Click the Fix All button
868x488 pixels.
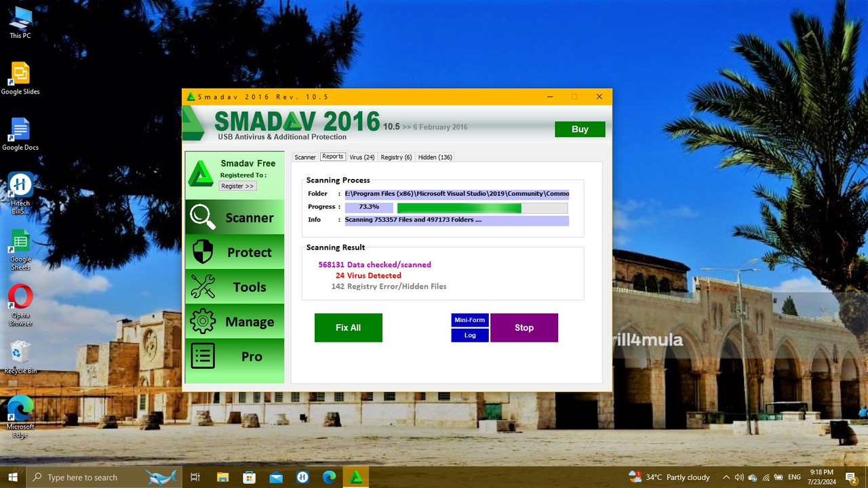click(349, 327)
